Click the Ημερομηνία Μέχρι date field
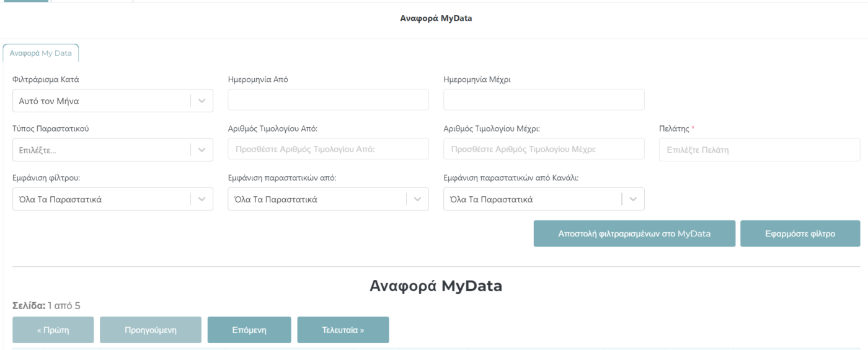The height and width of the screenshot is (350, 868). [x=544, y=100]
